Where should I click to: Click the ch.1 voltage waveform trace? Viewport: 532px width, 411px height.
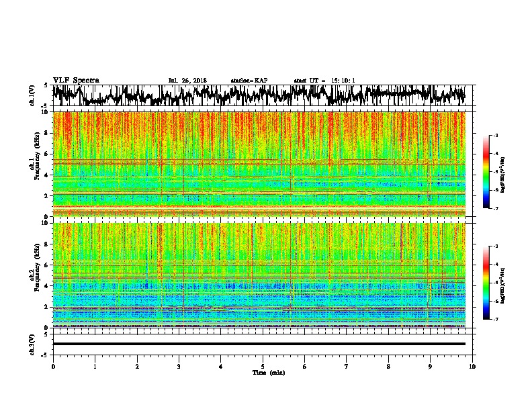[259, 95]
